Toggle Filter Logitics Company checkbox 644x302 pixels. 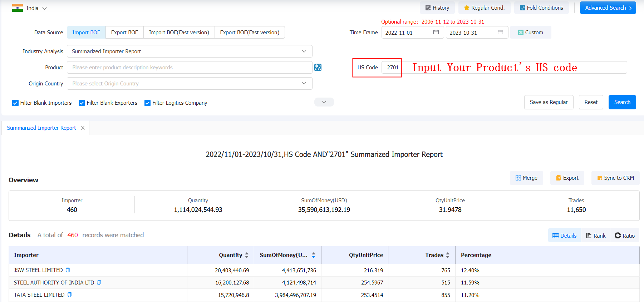(147, 103)
